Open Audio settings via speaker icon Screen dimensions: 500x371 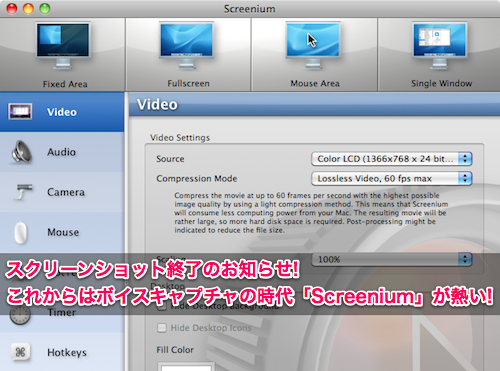22,152
